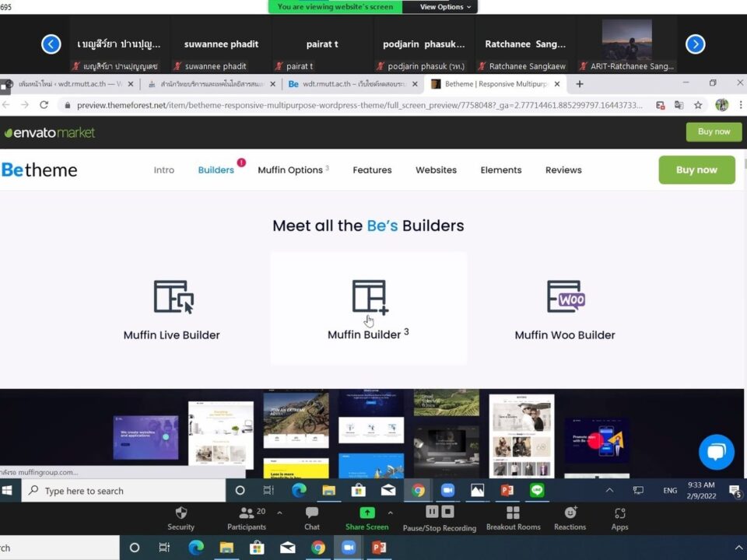Image resolution: width=747 pixels, height=560 pixels.
Task: Click the translate page icon
Action: click(x=679, y=105)
